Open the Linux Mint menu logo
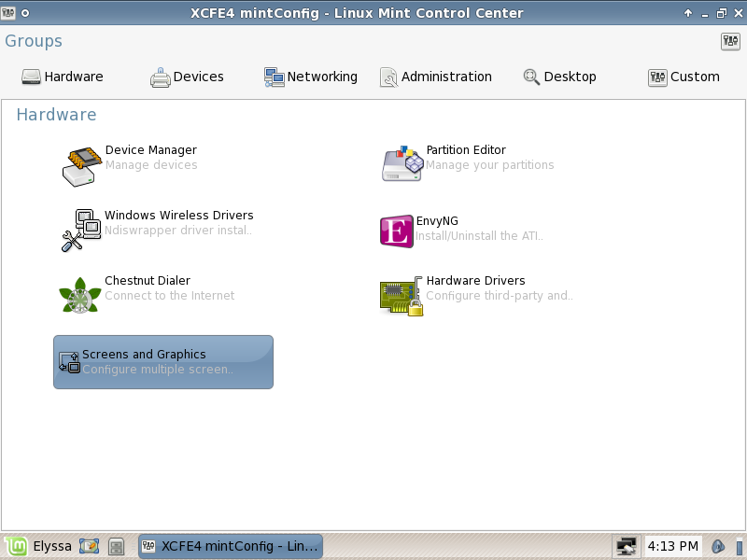747x560 pixels. tap(16, 546)
